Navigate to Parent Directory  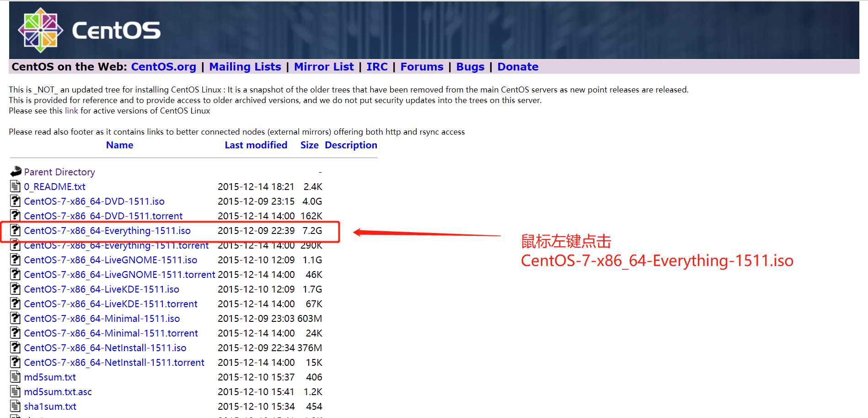(x=59, y=172)
